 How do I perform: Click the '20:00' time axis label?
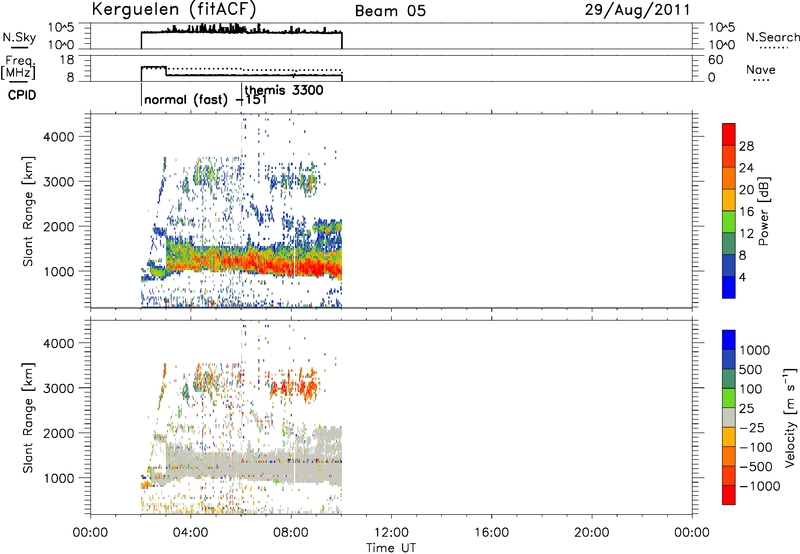click(x=591, y=533)
